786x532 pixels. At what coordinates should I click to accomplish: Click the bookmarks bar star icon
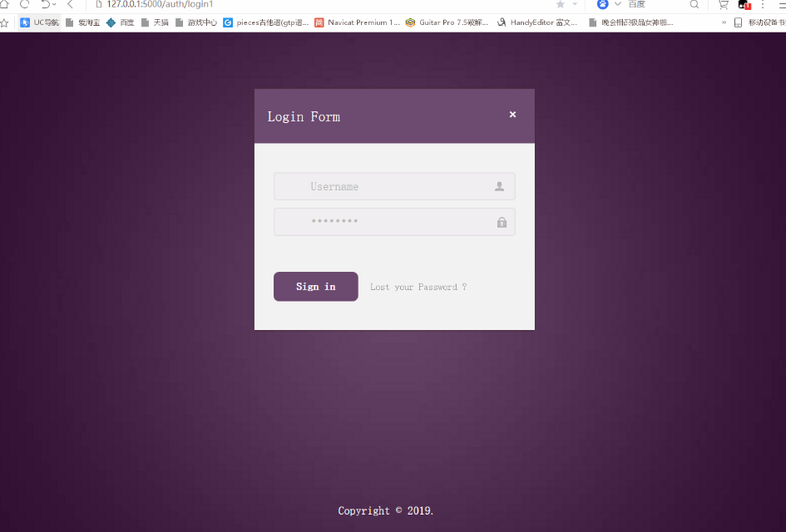tap(4, 22)
